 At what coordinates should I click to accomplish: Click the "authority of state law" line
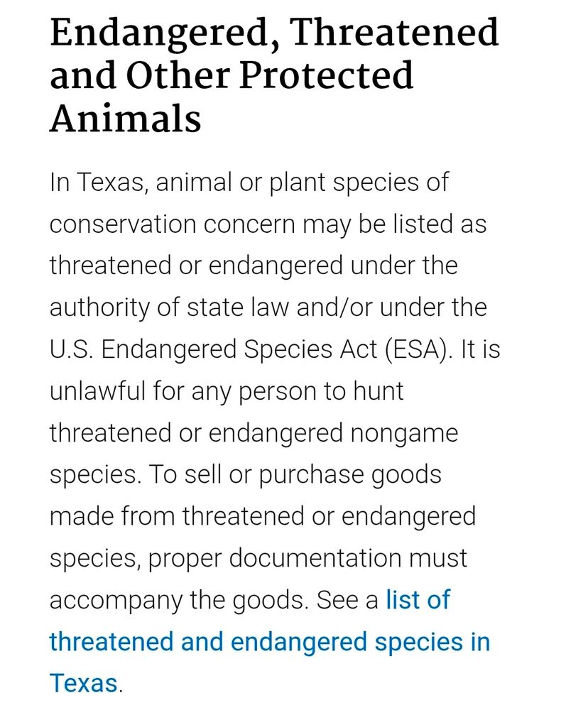click(268, 308)
